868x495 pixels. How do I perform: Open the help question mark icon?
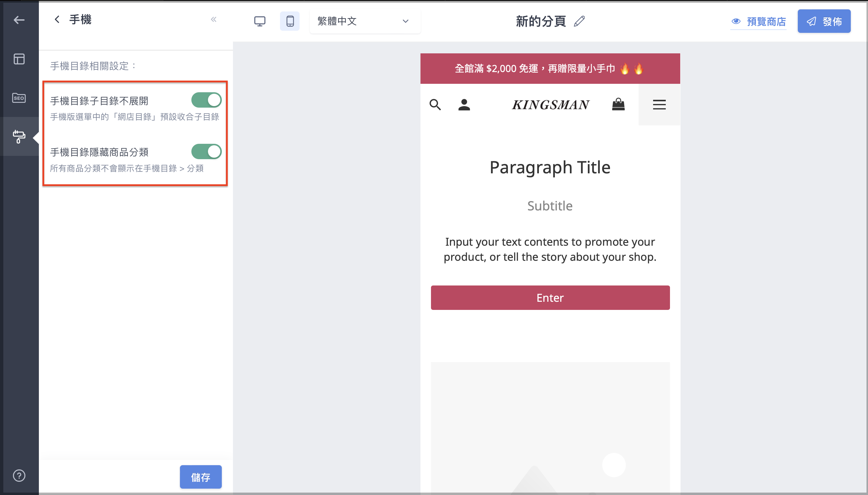tap(19, 475)
